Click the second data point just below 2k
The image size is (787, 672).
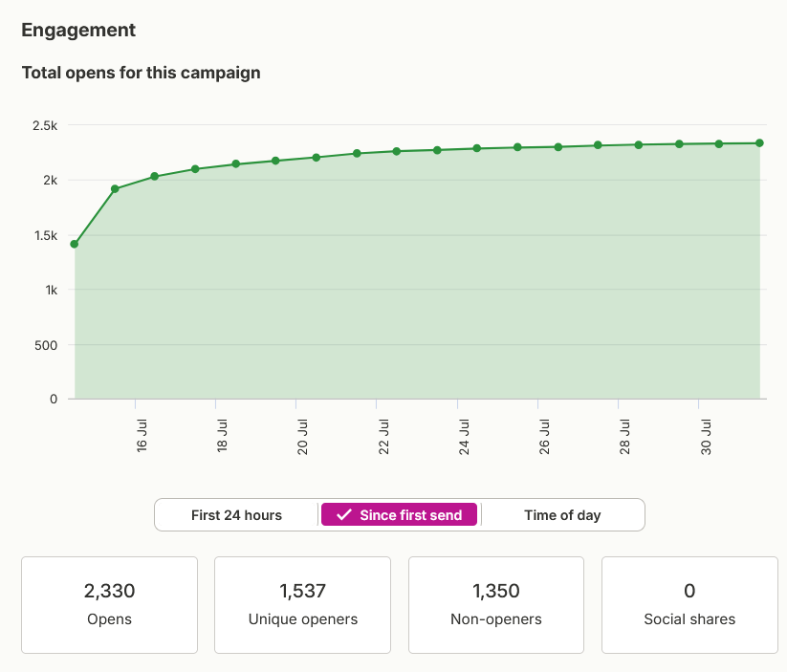pos(115,188)
